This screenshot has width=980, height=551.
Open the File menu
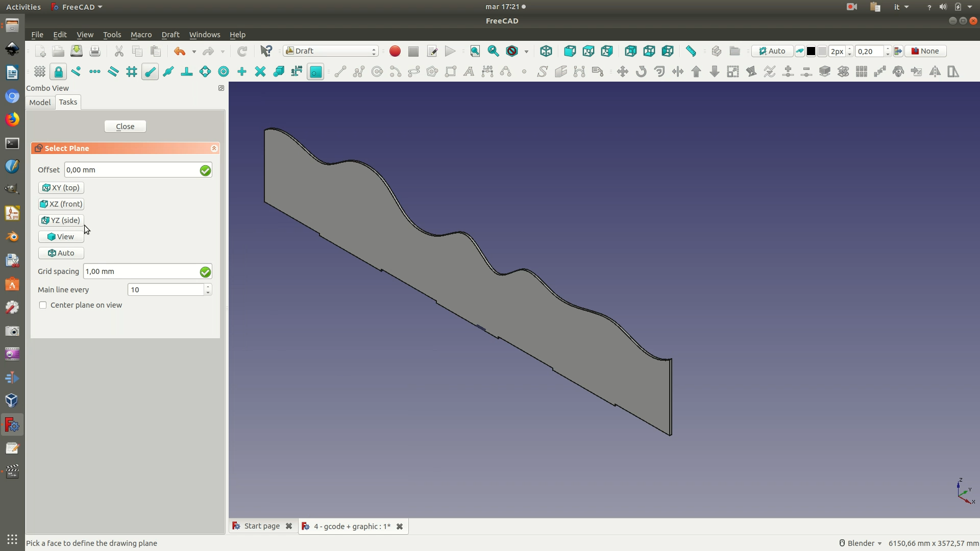(37, 35)
